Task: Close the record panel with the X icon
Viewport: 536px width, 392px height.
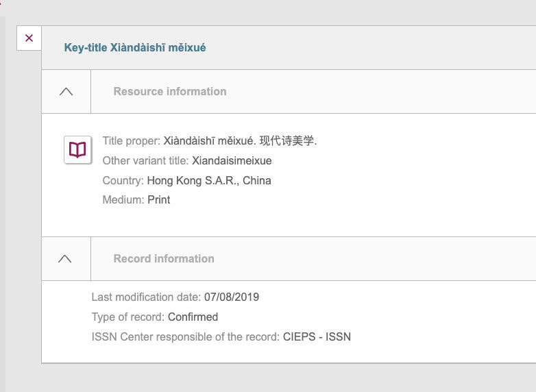Action: [x=29, y=38]
